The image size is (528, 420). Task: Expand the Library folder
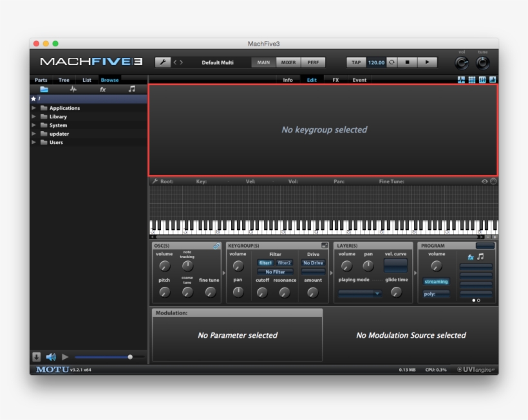(x=33, y=116)
